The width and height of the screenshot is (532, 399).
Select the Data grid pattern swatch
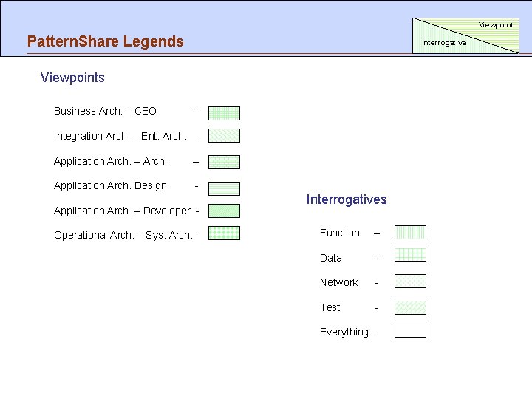coord(410,255)
